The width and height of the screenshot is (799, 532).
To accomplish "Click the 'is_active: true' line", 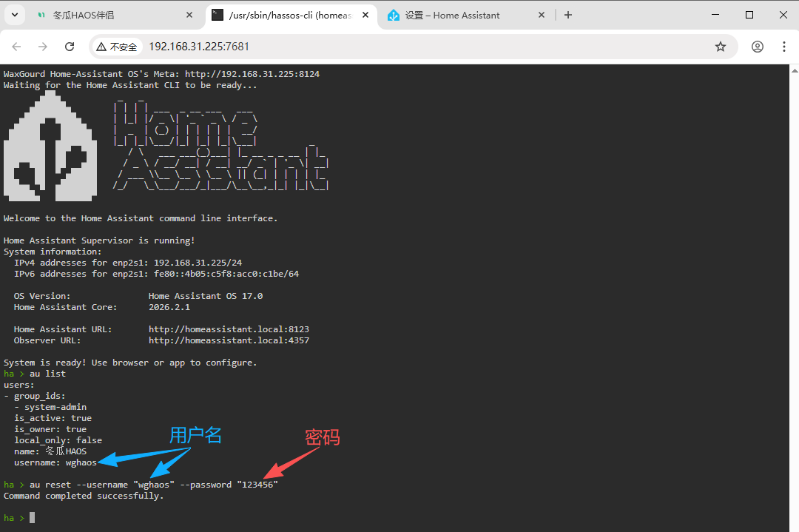I will click(53, 418).
